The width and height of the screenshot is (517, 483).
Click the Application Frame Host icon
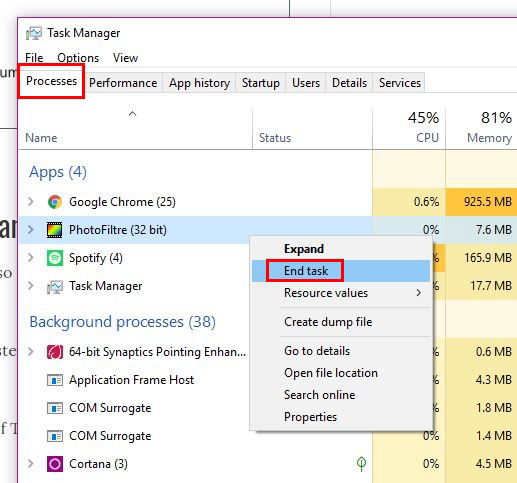click(55, 380)
